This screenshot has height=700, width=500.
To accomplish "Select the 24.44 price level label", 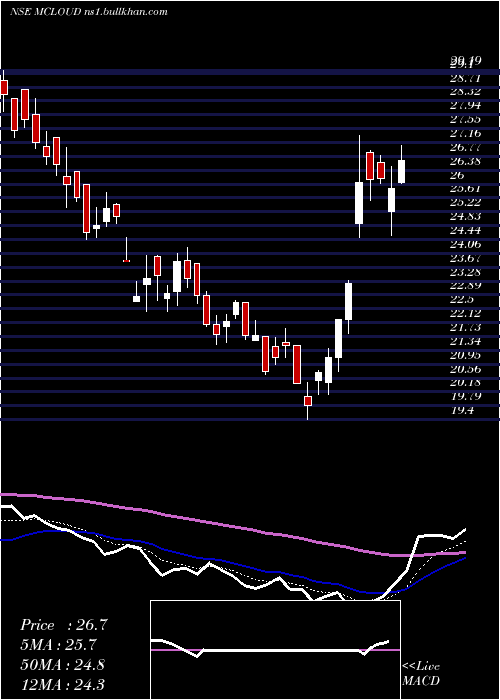I will (x=465, y=230).
